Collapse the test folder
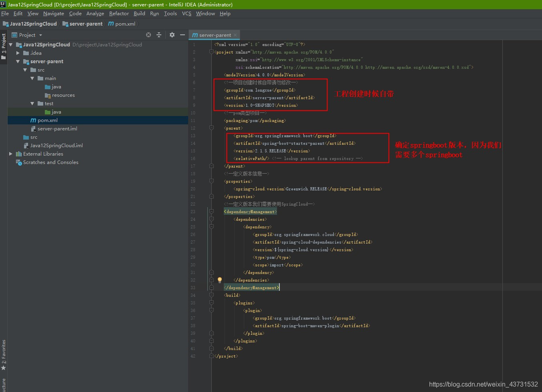 (x=32, y=104)
